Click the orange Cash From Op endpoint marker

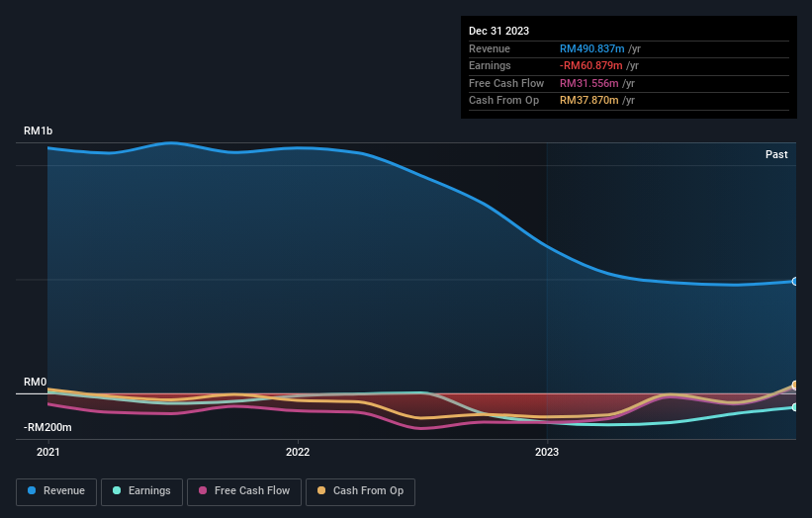tap(795, 385)
